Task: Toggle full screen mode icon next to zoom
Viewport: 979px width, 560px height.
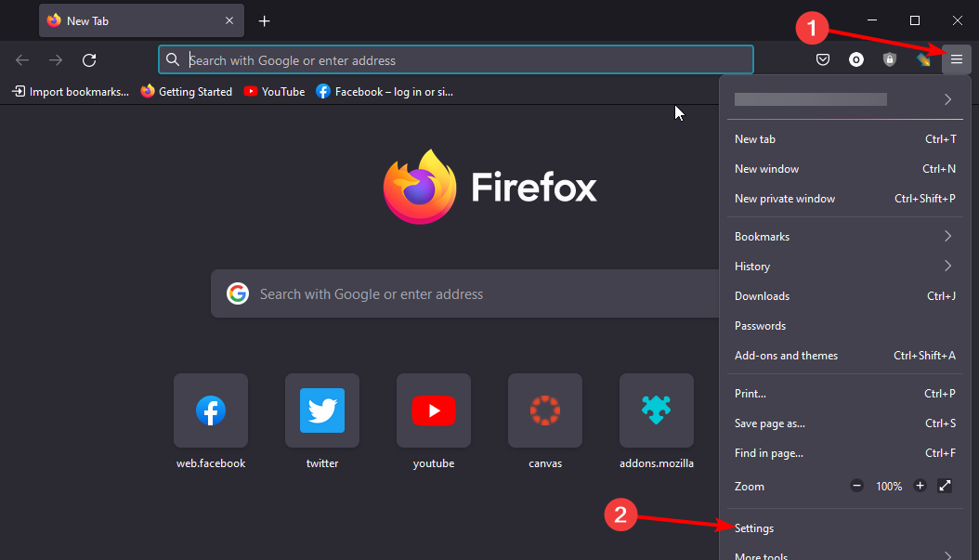Action: click(945, 486)
